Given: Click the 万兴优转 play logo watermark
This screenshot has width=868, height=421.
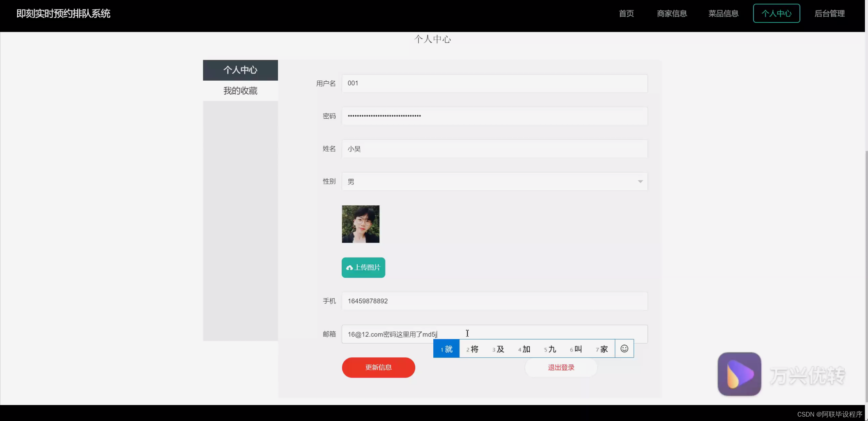Looking at the screenshot, I should pyautogui.click(x=739, y=374).
